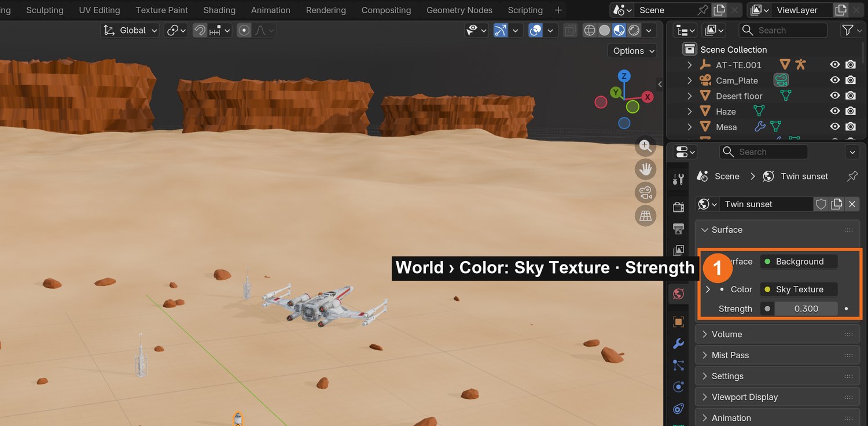Click the Background surface shader button
The width and height of the screenshot is (868, 426).
799,262
